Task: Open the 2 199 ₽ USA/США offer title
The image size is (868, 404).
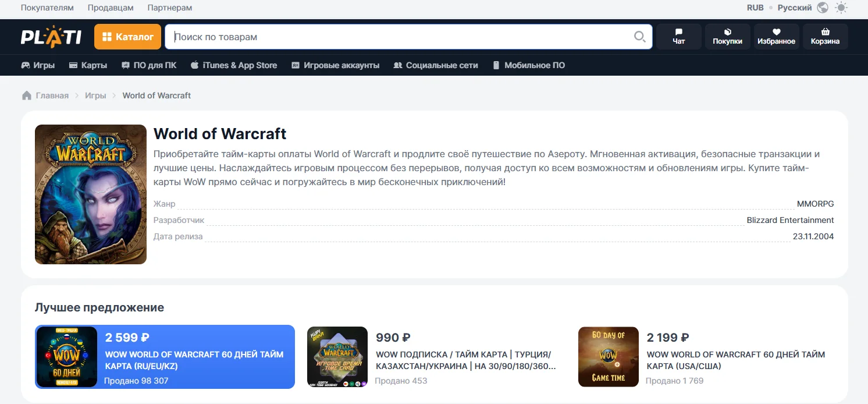Action: coord(736,360)
